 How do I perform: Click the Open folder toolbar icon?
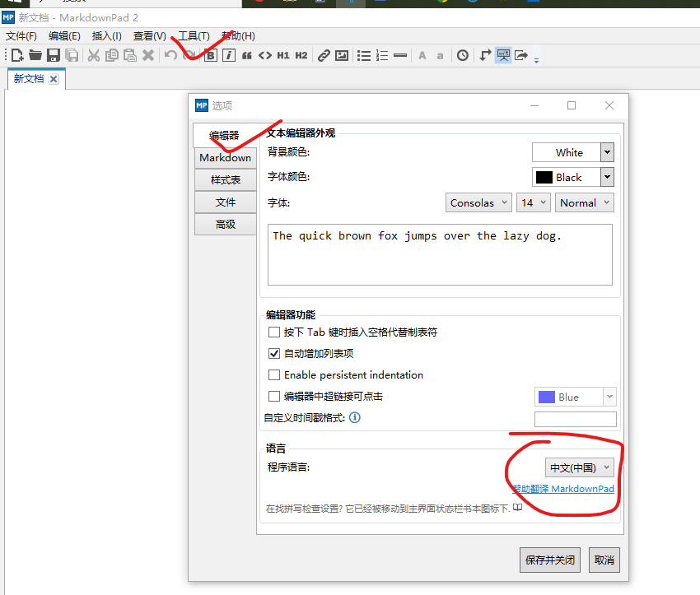tap(35, 55)
